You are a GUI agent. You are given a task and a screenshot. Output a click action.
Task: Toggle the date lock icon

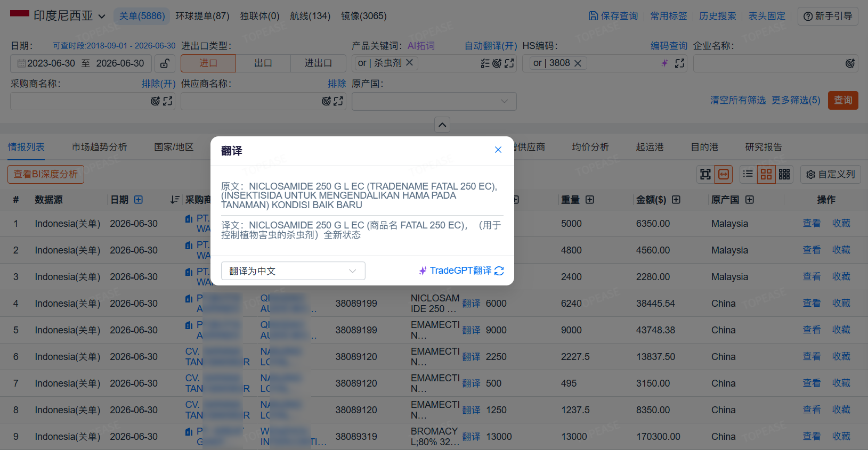(165, 63)
